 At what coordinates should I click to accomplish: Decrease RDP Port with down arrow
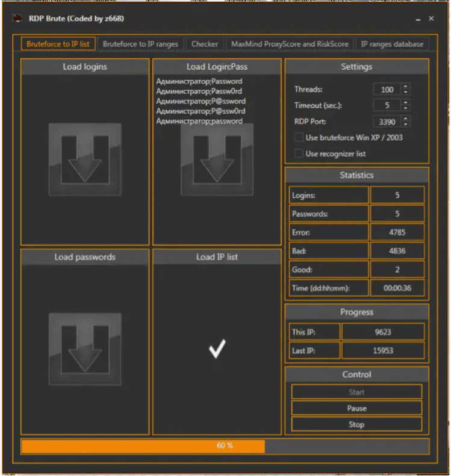[x=405, y=124]
